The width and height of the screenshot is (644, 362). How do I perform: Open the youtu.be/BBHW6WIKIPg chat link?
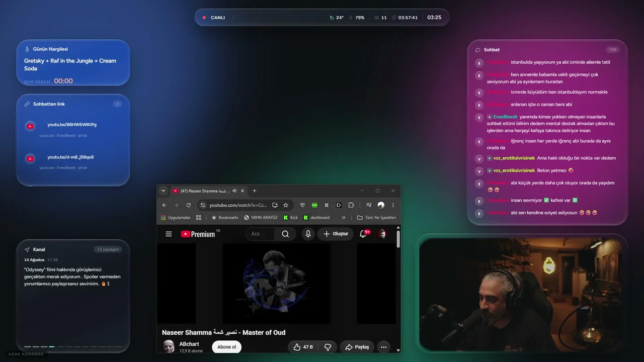pos(72,125)
